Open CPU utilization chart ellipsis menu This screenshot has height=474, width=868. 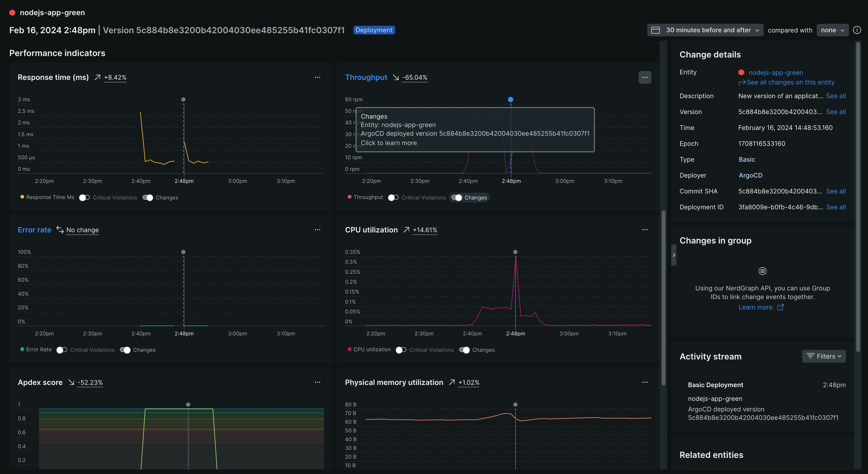[x=645, y=230]
